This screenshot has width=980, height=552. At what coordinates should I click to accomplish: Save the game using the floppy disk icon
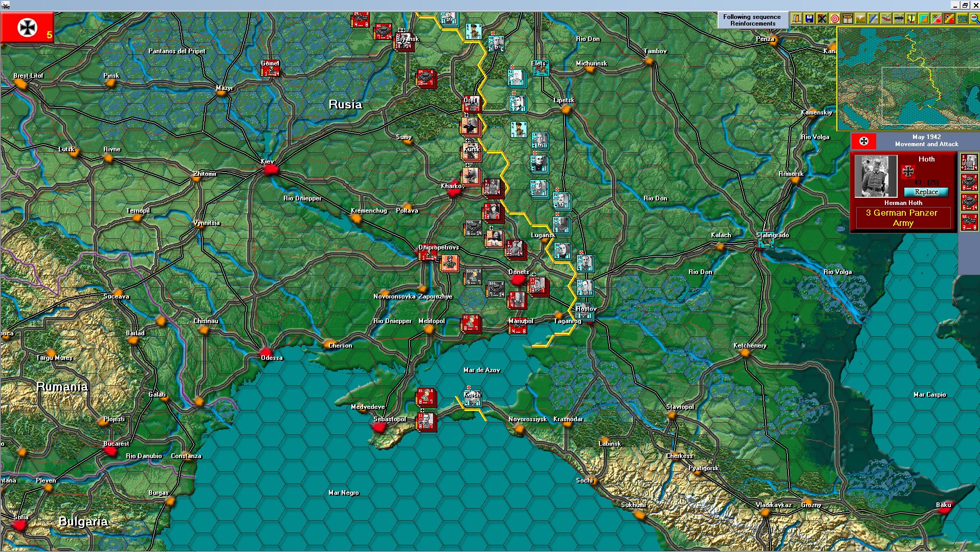(809, 19)
